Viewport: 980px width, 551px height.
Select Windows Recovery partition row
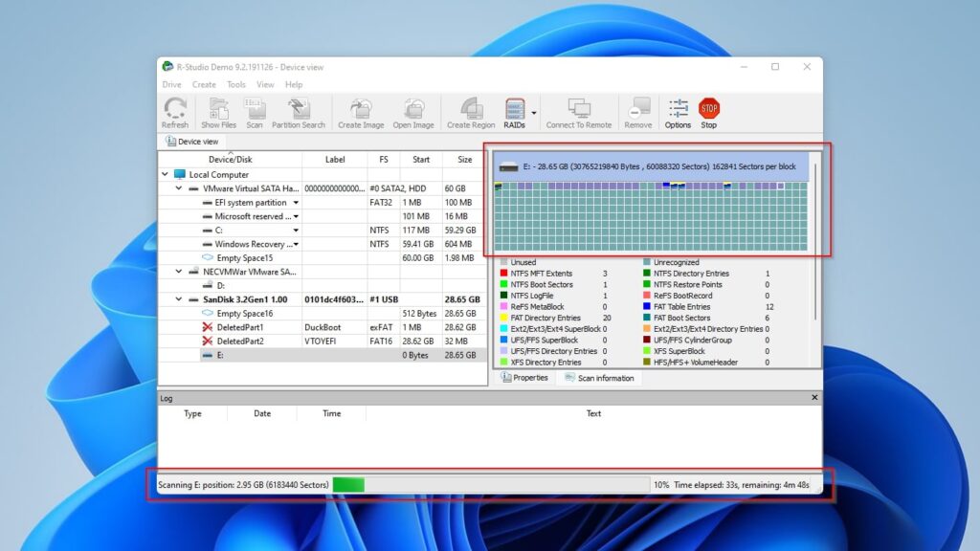pyautogui.click(x=323, y=244)
